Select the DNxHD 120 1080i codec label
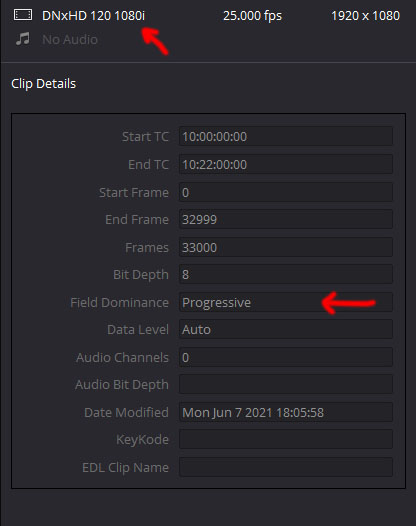The height and width of the screenshot is (526, 416). coord(94,16)
